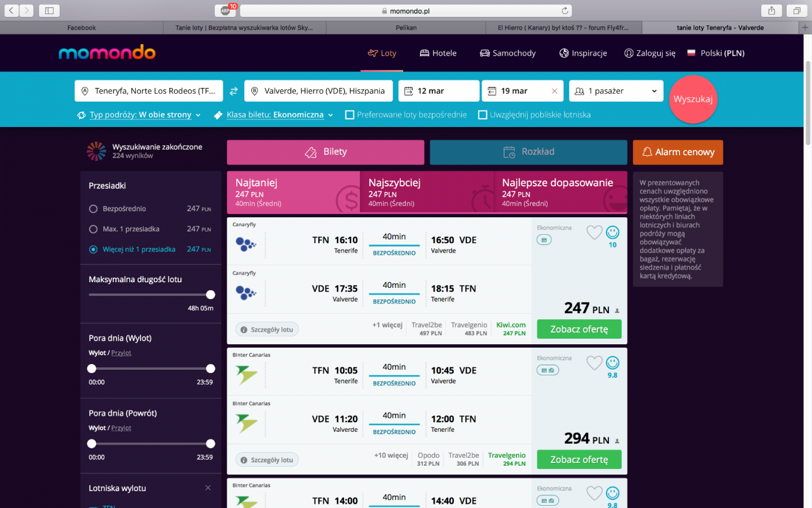Click baggage icons on the 294 PLN offer
This screenshot has height=508, width=812.
[548, 370]
